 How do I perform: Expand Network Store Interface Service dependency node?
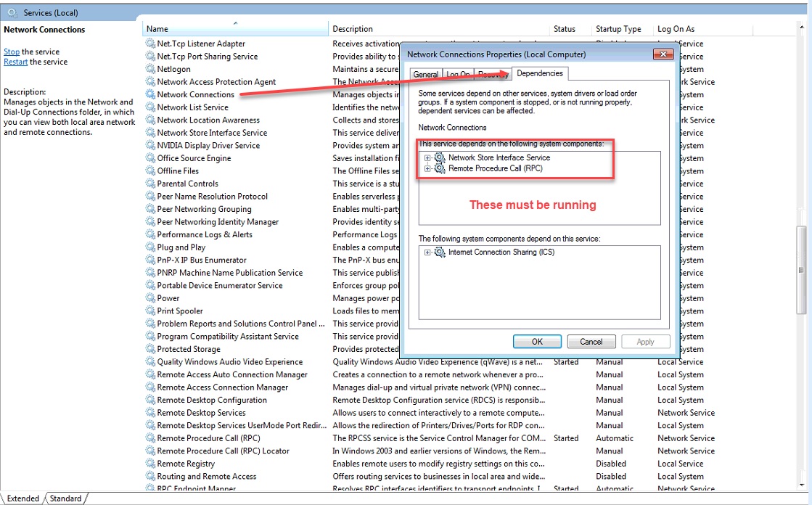427,157
